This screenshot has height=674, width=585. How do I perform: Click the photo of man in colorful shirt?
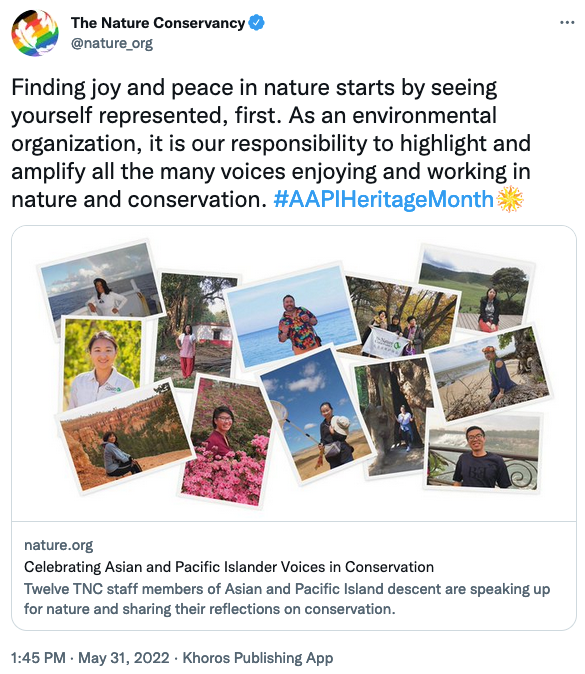click(292, 316)
